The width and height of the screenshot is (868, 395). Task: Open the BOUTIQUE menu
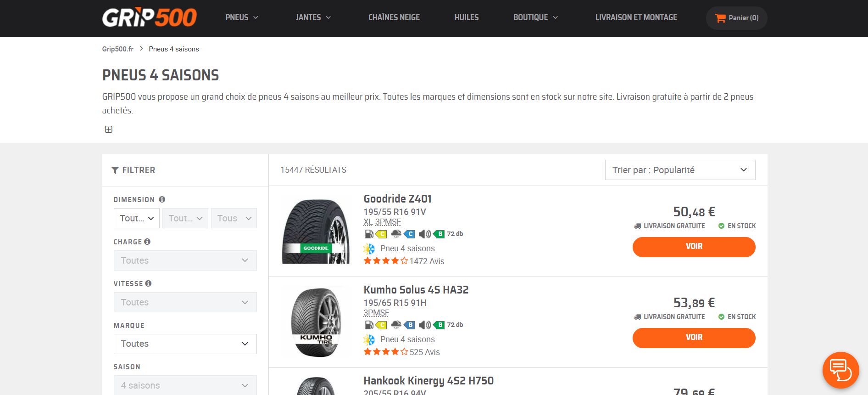tap(535, 17)
